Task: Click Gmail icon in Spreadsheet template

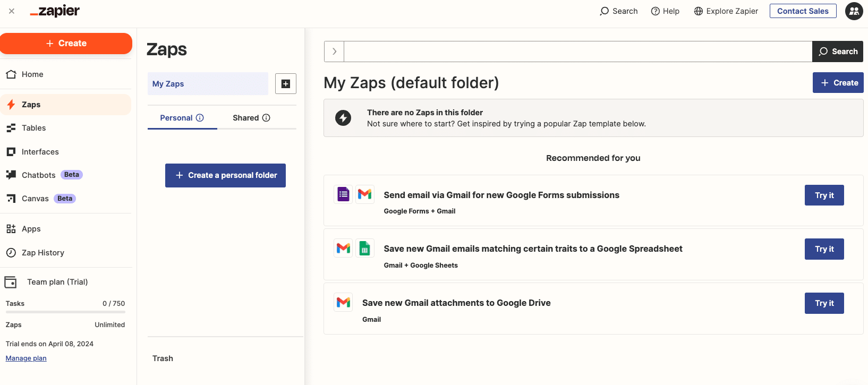Action: point(343,248)
